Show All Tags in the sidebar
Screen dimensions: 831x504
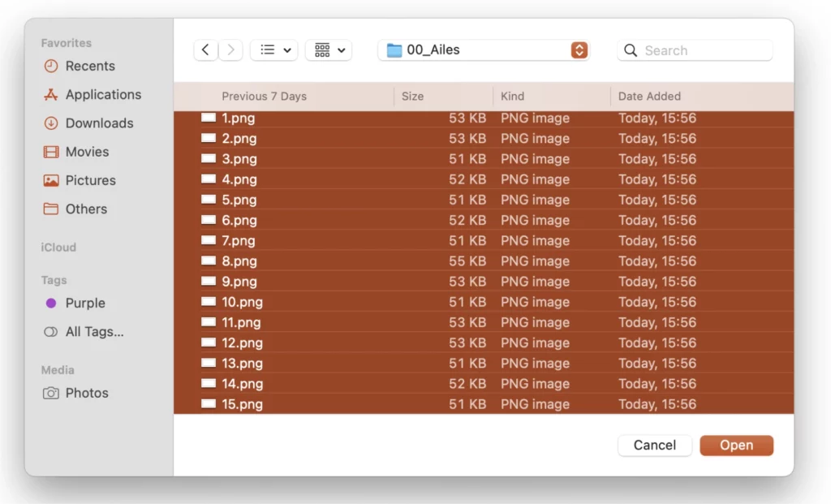(x=84, y=332)
